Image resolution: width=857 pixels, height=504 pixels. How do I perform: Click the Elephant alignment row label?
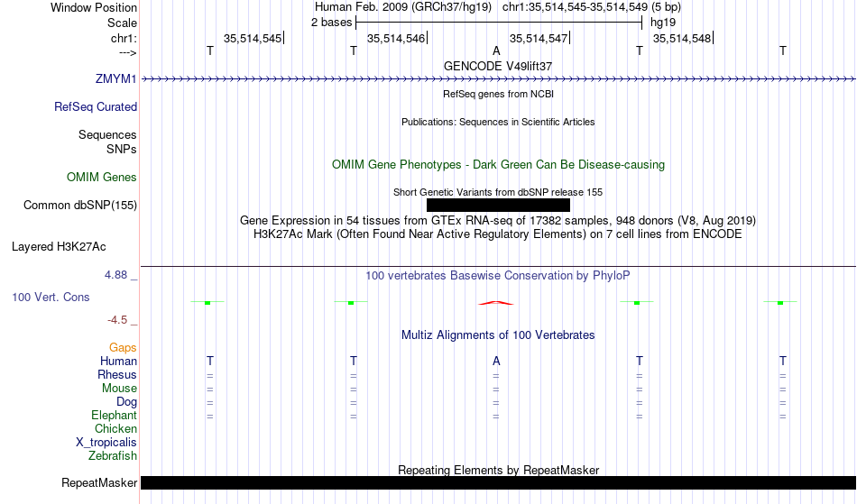115,415
